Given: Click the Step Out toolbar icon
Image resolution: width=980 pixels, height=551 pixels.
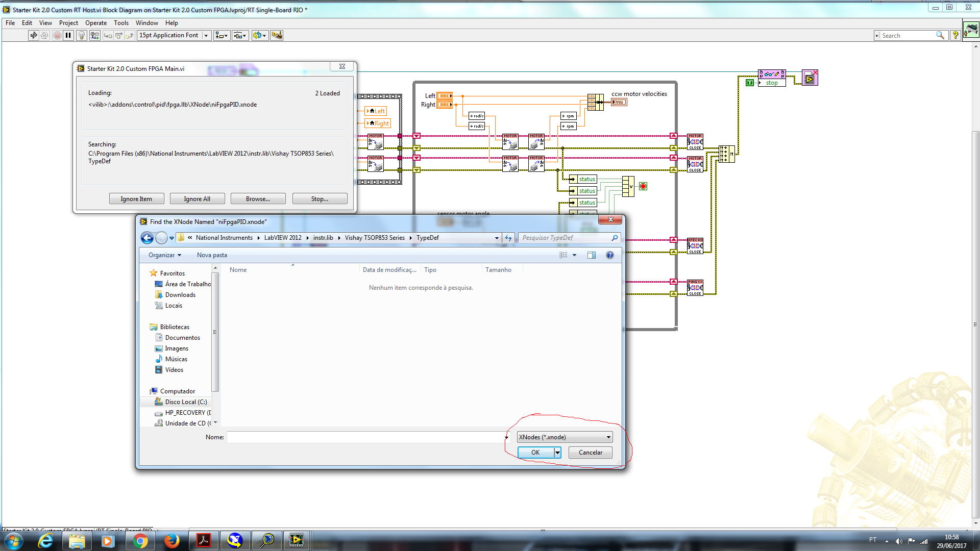Looking at the screenshot, I should point(130,35).
